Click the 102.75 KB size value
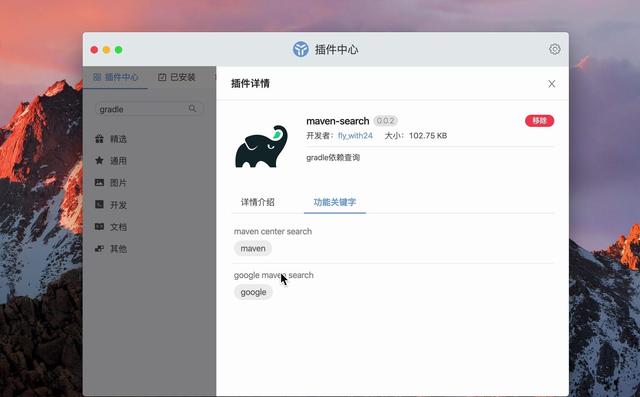The width and height of the screenshot is (640, 397). tap(428, 135)
